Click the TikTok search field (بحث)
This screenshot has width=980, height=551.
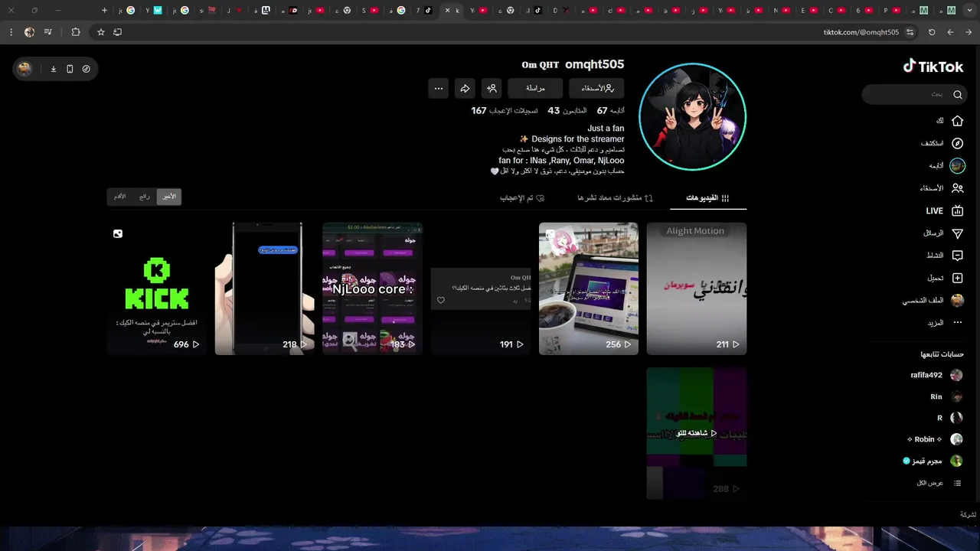914,95
